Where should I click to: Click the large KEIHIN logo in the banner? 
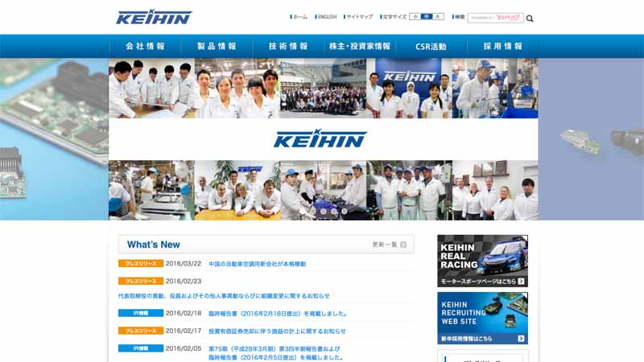click(x=320, y=138)
